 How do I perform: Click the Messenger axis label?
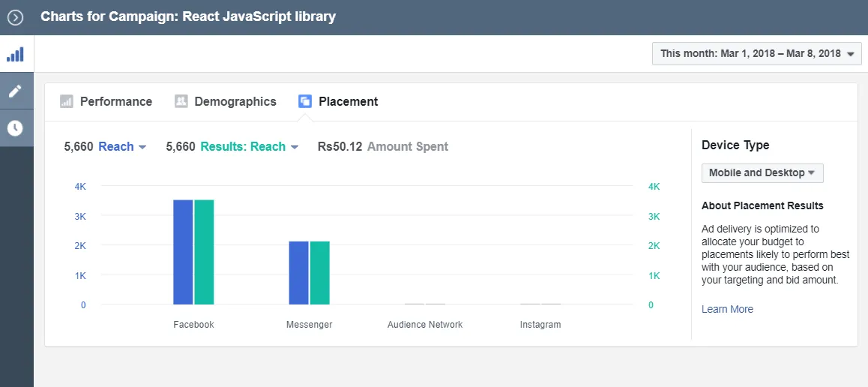tap(310, 325)
